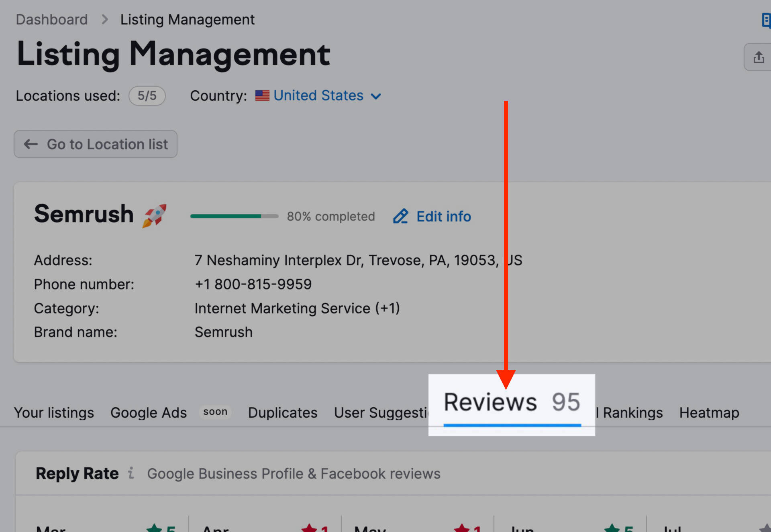Click the Go to Location list button
771x532 pixels.
[x=96, y=144]
